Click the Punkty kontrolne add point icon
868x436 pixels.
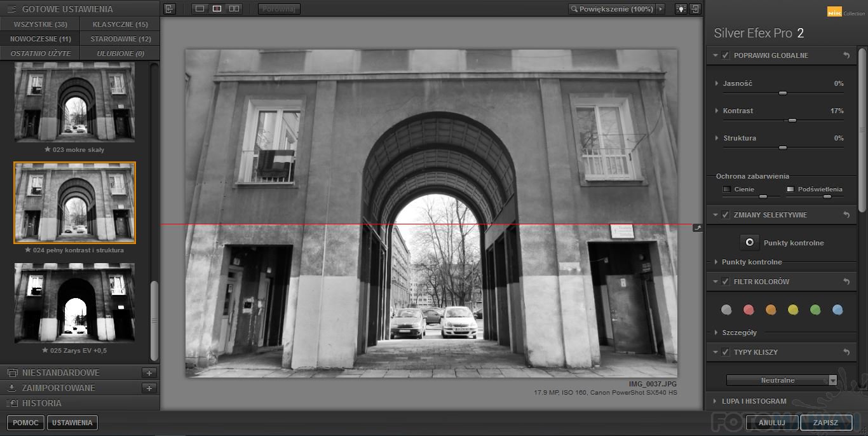pos(750,242)
